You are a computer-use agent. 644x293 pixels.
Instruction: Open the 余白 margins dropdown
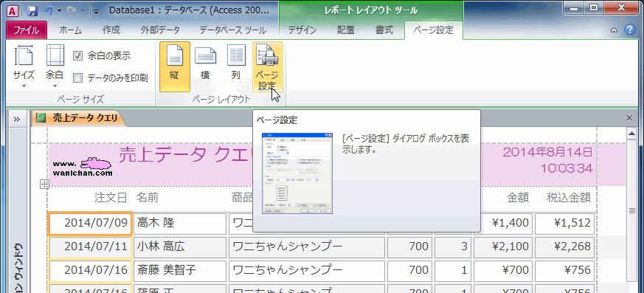point(55,66)
